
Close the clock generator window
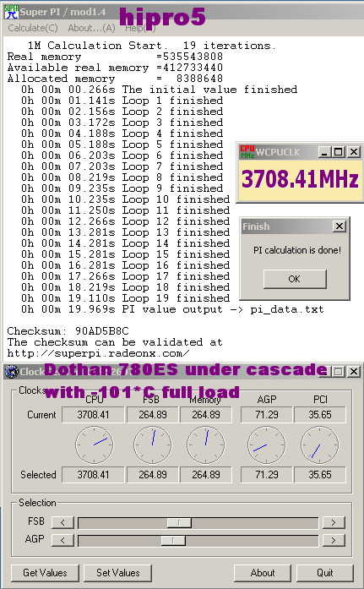353,372
